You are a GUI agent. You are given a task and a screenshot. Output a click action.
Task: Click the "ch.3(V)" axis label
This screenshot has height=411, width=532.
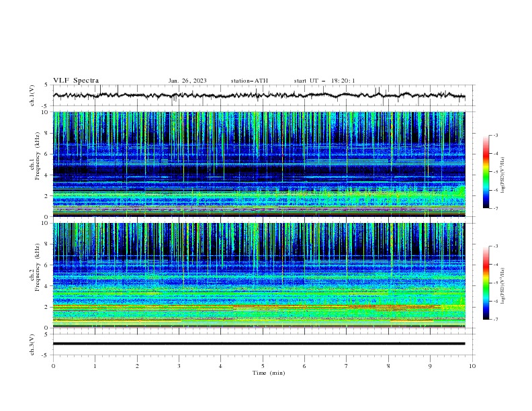tap(32, 345)
